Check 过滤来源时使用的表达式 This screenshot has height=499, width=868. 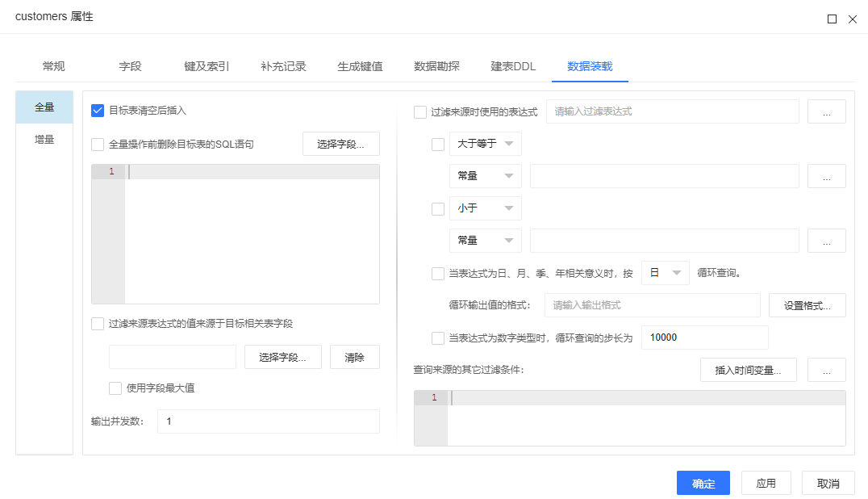pyautogui.click(x=420, y=112)
